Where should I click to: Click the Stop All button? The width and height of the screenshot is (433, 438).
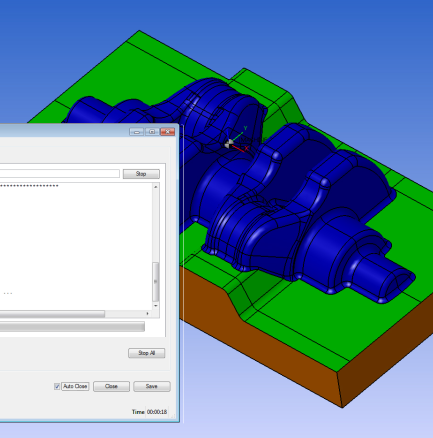pos(146,353)
